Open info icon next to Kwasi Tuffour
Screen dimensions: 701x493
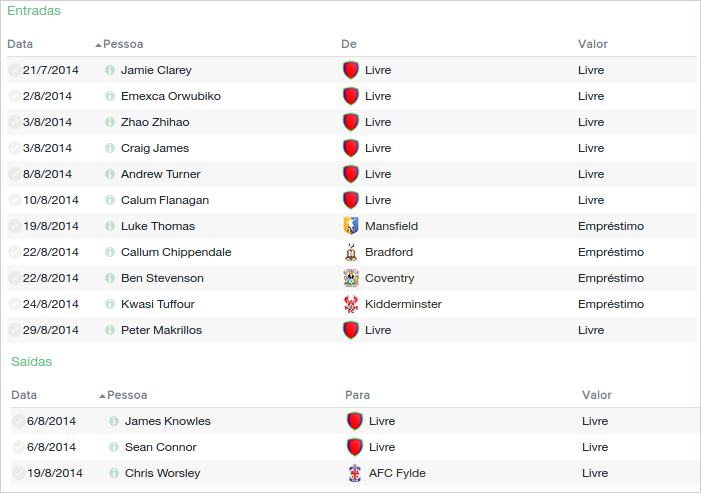110,304
